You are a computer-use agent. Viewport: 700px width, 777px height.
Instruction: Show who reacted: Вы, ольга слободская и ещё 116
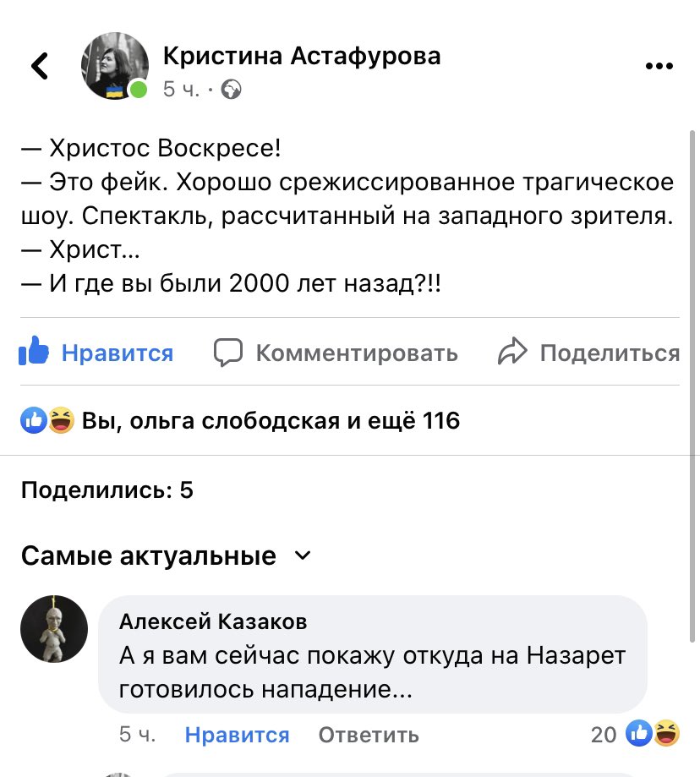coord(271,420)
